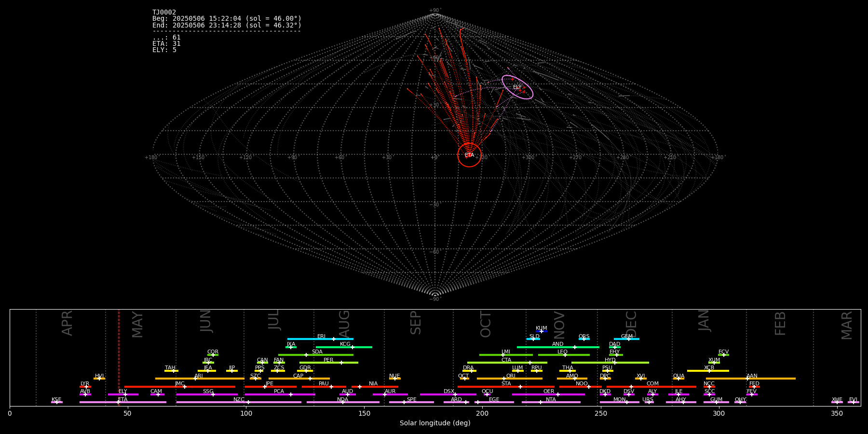Screen dimensions: 868x434
Task: Click the JMC red shower bar
Action: (x=180, y=386)
